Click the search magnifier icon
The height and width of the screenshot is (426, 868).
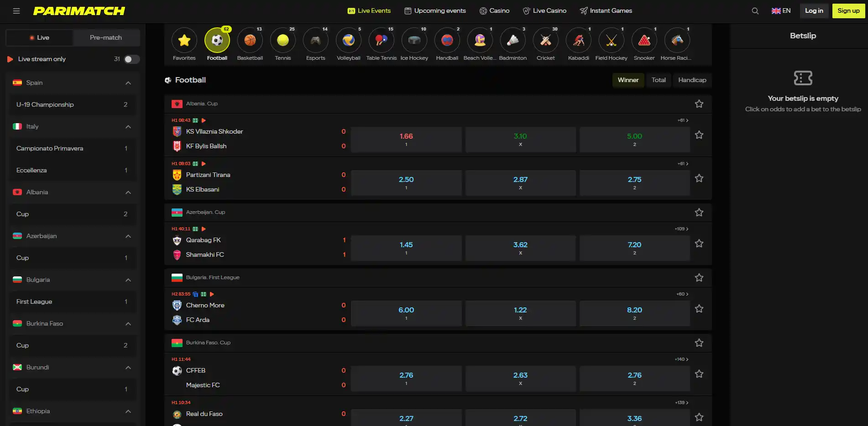[755, 11]
